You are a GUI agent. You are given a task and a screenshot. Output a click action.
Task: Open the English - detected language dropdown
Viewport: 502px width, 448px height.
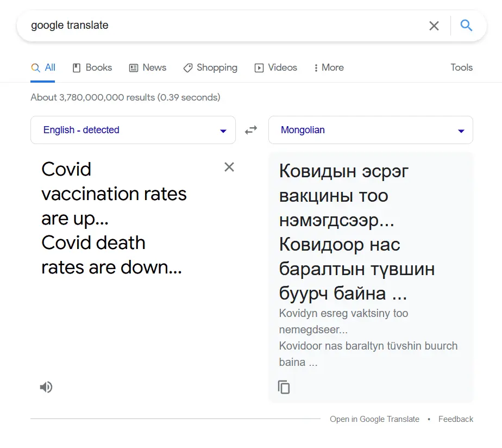pyautogui.click(x=133, y=130)
